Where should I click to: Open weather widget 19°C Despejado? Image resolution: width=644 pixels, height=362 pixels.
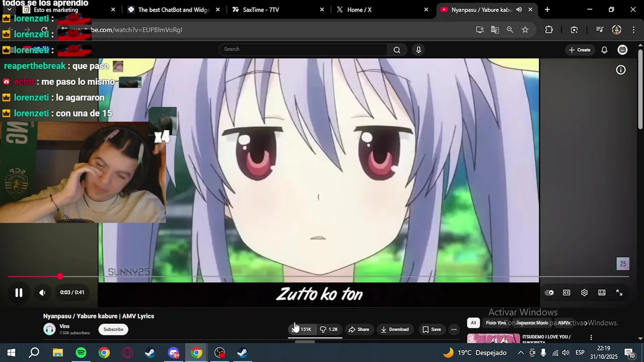474,353
